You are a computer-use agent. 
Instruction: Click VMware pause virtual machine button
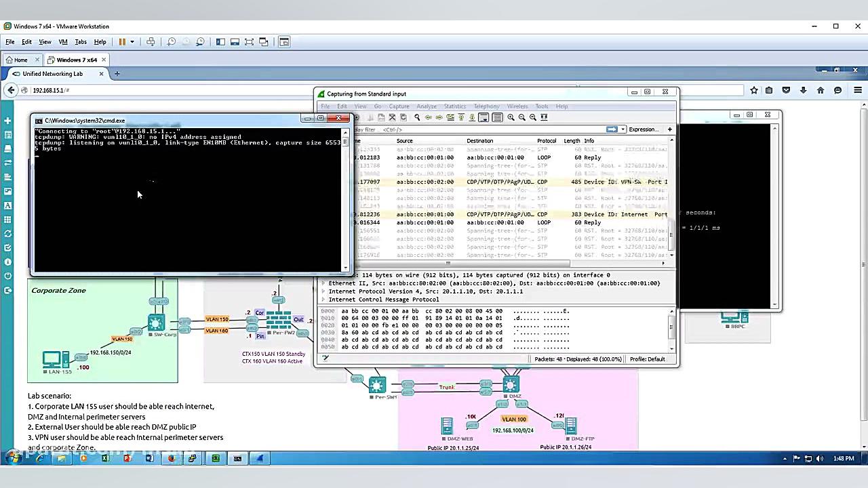[122, 42]
